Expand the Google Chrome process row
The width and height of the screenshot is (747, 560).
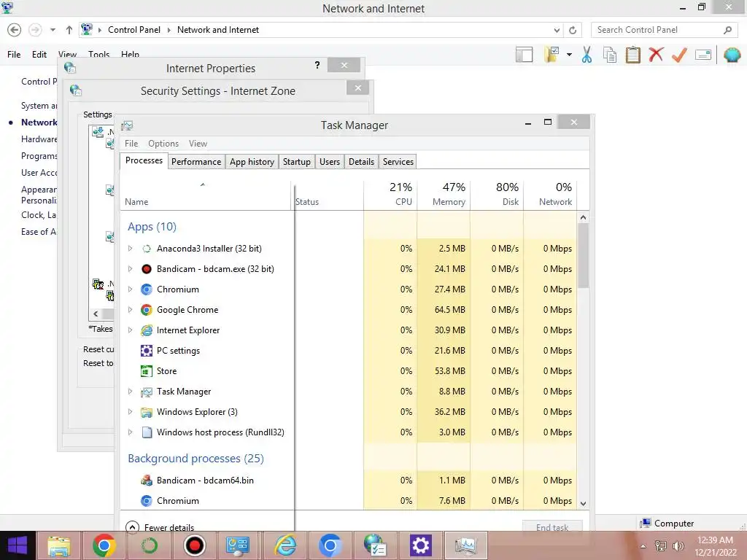pyautogui.click(x=130, y=310)
